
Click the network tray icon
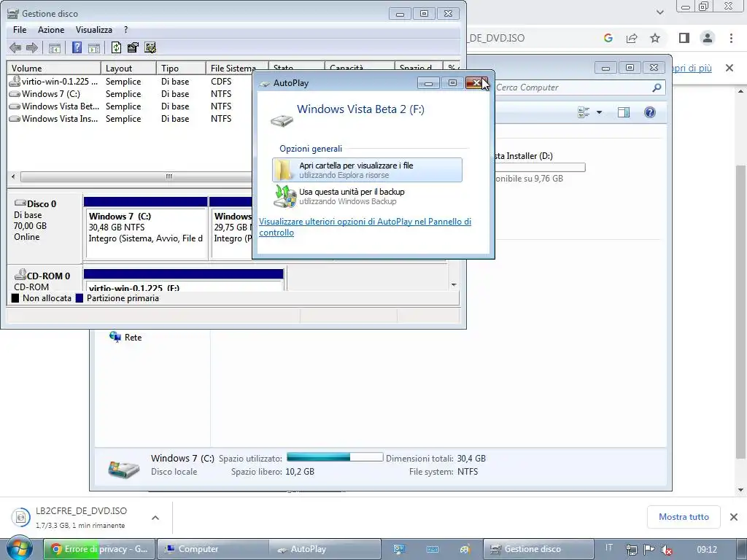tap(631, 550)
